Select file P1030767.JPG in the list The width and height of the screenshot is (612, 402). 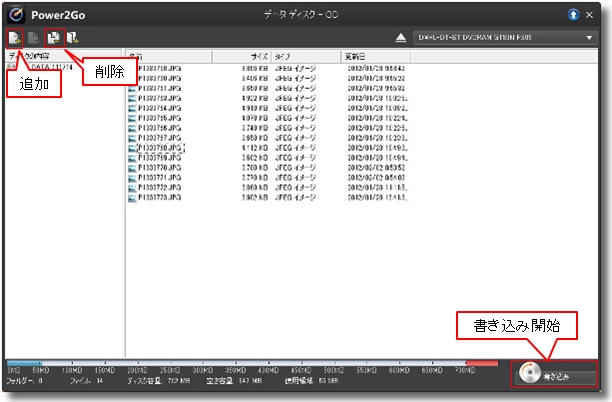159,138
